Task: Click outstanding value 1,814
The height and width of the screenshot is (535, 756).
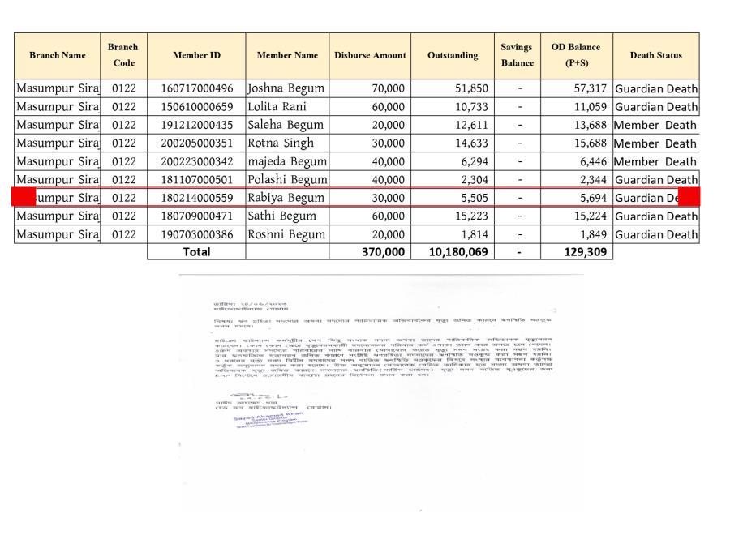Action: click(x=475, y=235)
